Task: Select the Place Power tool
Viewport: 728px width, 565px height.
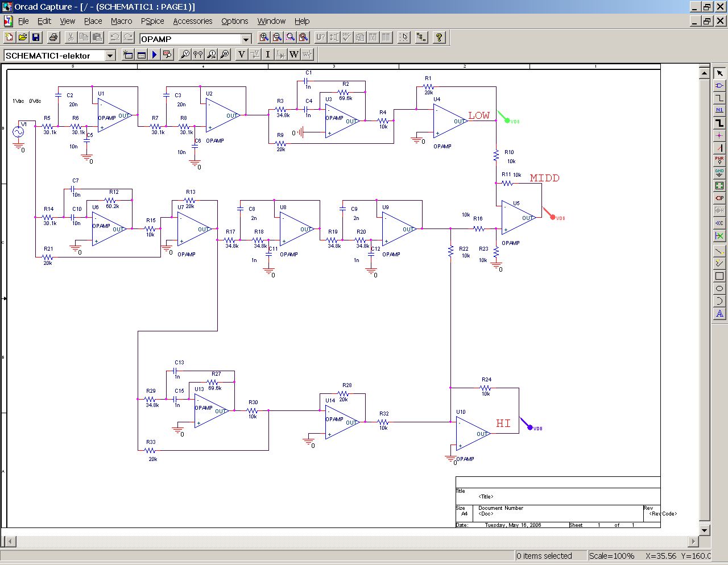Action: [x=719, y=160]
